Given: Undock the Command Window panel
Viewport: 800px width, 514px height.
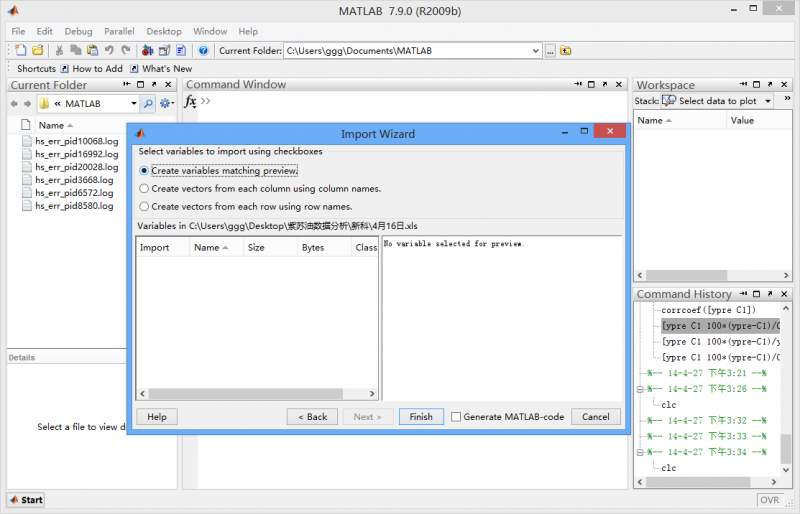Looking at the screenshot, I should click(605, 84).
